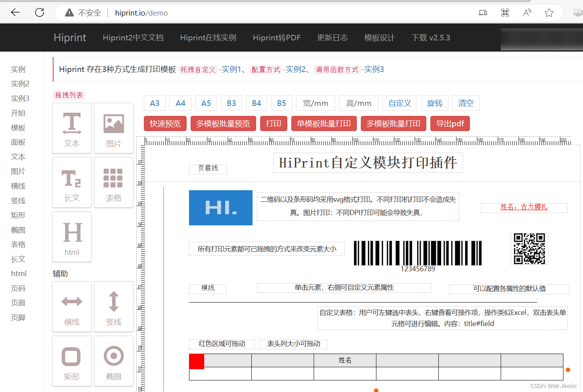
Task: Click the orange resize dot right of table
Action: 568,370
